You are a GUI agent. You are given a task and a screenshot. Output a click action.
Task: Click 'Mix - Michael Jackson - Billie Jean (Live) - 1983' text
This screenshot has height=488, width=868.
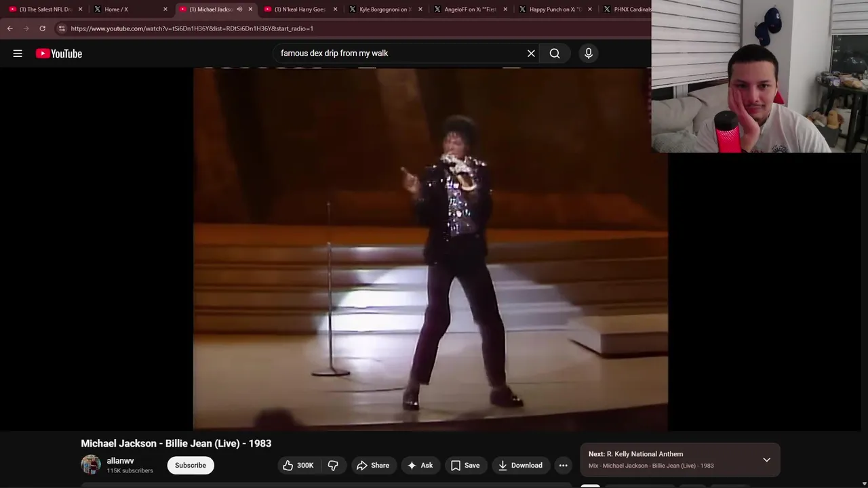point(651,466)
